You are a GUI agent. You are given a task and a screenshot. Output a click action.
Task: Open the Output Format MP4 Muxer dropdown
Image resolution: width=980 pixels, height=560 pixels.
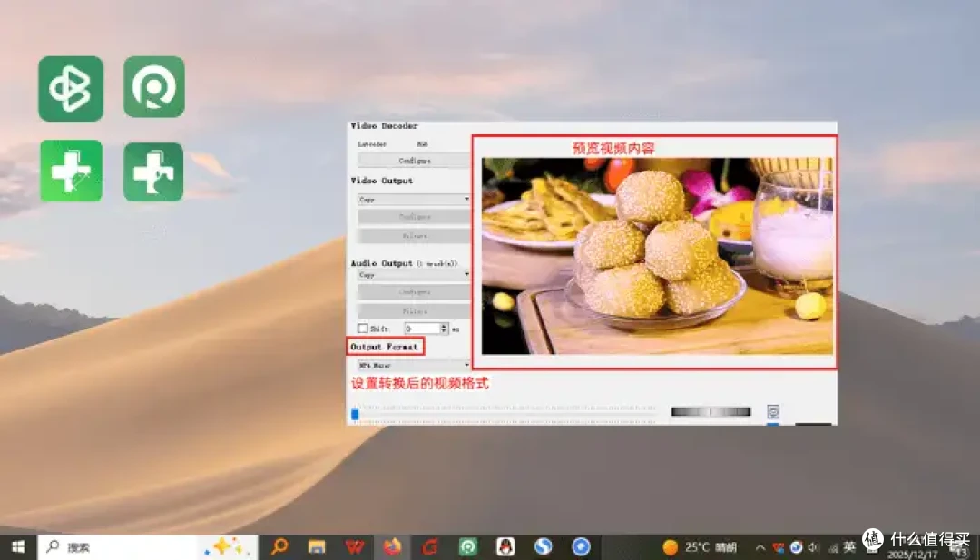click(x=414, y=365)
